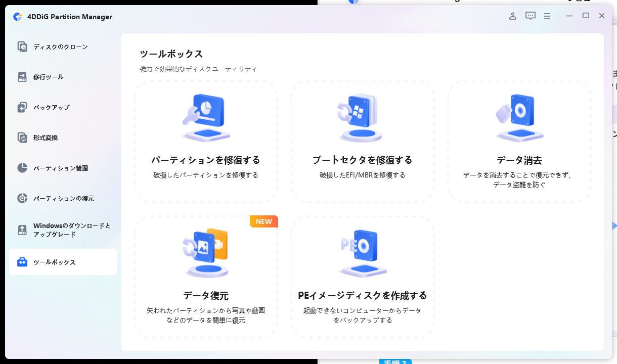617x364 pixels.
Task: Click the partition repair wrench illustration
Action: pyautogui.click(x=205, y=118)
